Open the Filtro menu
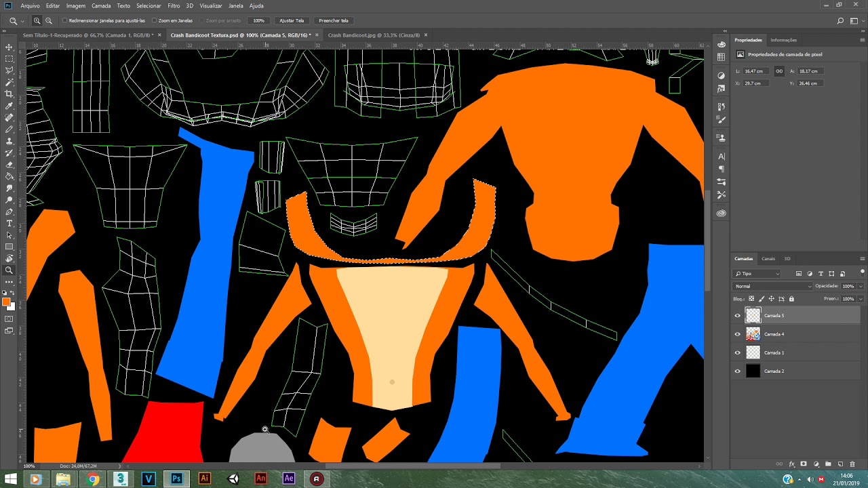Image resolution: width=868 pixels, height=488 pixels. [x=174, y=6]
